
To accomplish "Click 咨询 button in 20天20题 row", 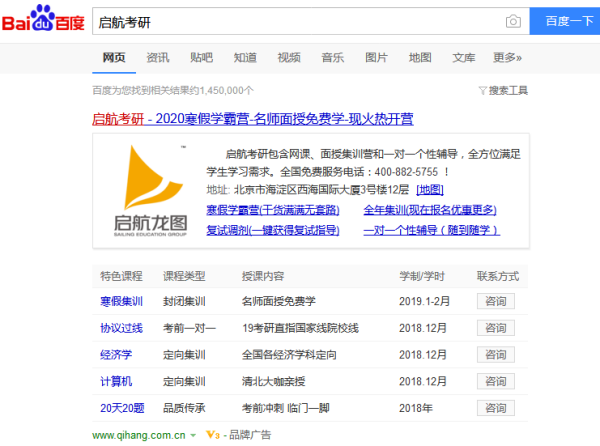I will 496,408.
